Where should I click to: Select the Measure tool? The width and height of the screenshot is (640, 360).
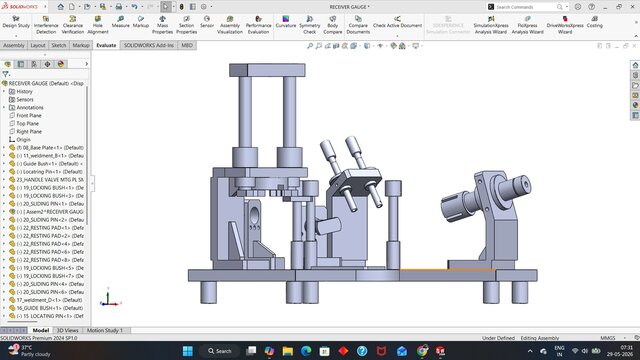[120, 22]
